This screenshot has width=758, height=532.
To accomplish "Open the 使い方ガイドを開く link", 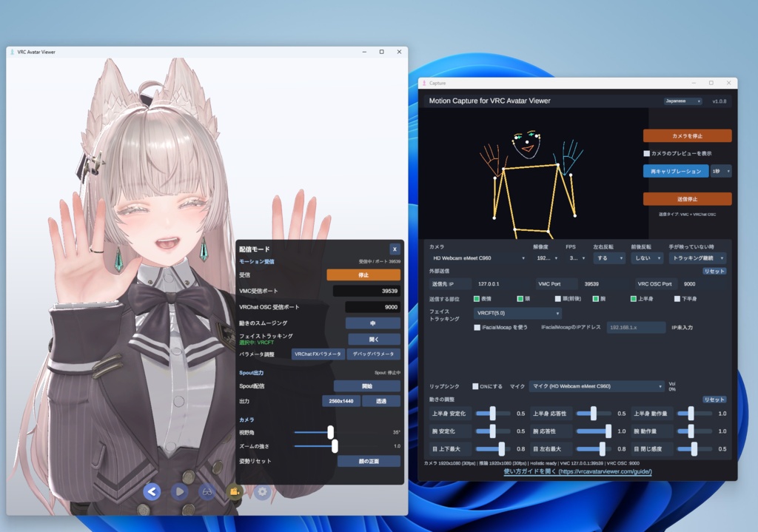I will tap(577, 471).
